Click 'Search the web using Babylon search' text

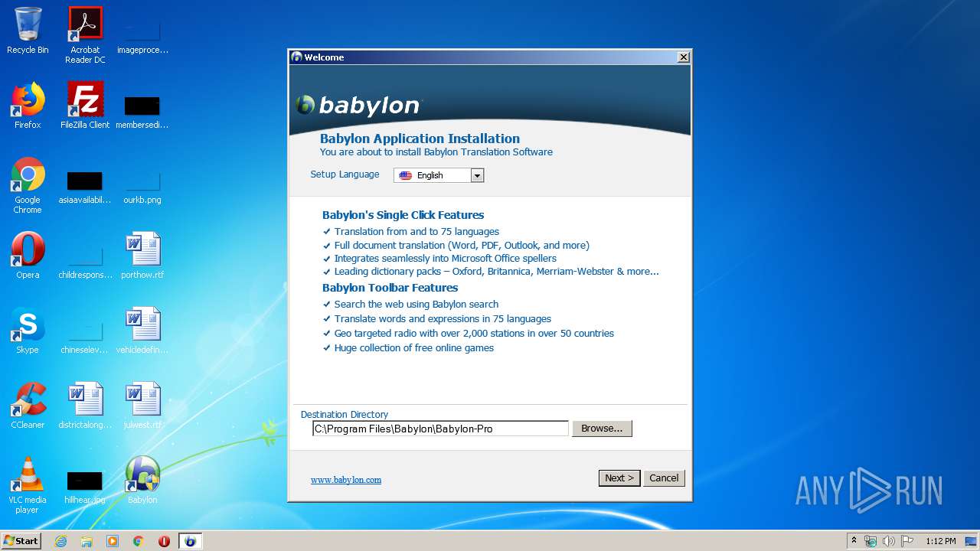tap(416, 305)
